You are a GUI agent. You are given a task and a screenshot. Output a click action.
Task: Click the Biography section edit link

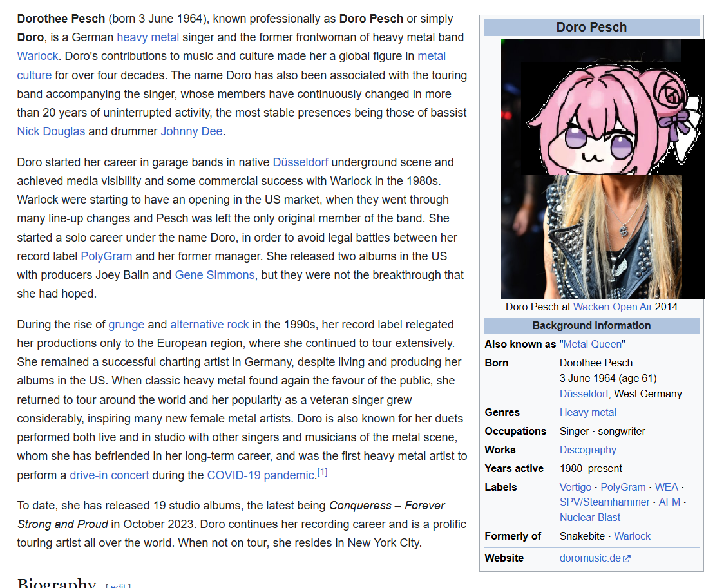(x=118, y=585)
